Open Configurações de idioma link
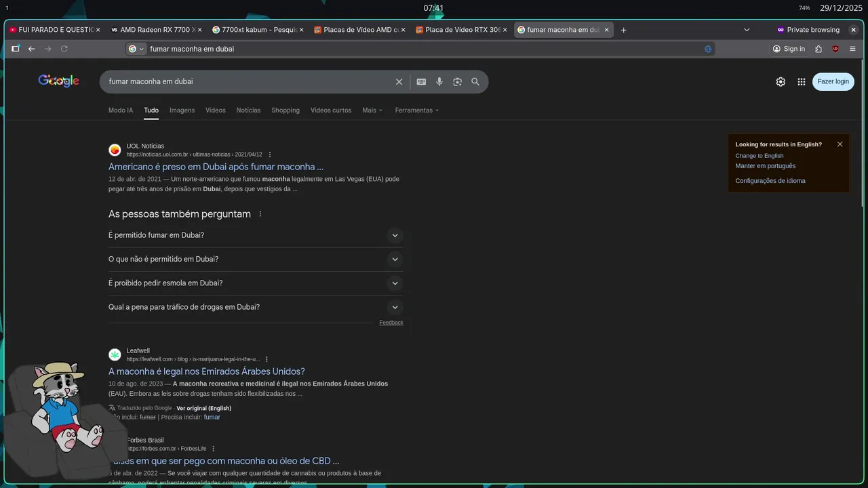 click(770, 181)
